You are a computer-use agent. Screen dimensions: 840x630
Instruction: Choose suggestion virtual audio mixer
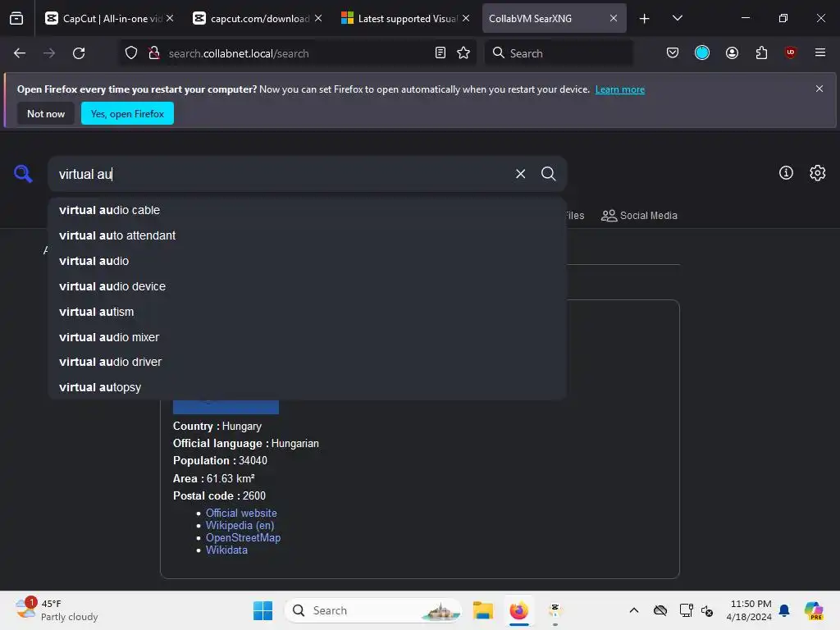(x=307, y=337)
